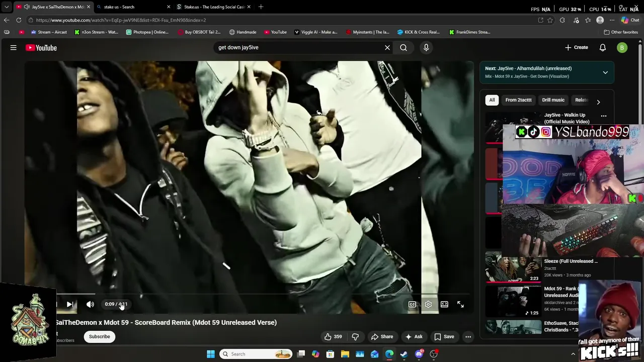Toggle closed captions on the player
Viewport: 644px width, 362px height.
pyautogui.click(x=412, y=304)
